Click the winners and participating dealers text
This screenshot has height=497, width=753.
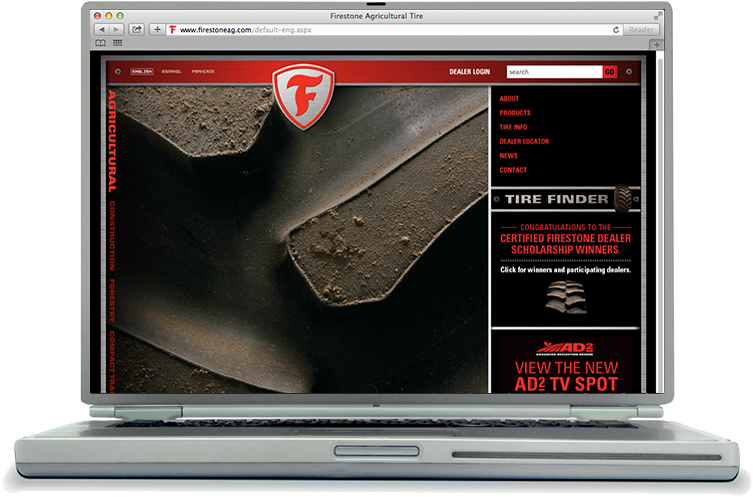coord(565,270)
